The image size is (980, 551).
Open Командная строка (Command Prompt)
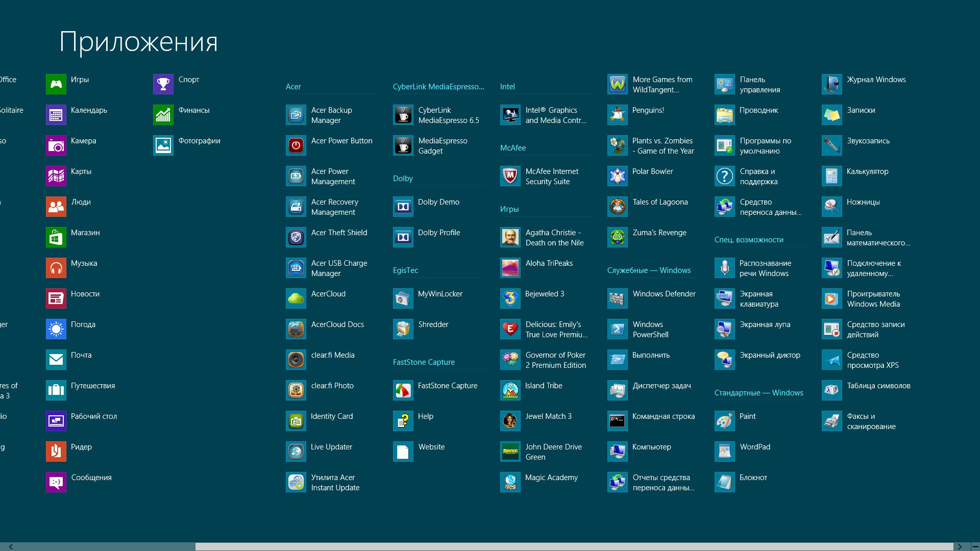click(x=617, y=421)
